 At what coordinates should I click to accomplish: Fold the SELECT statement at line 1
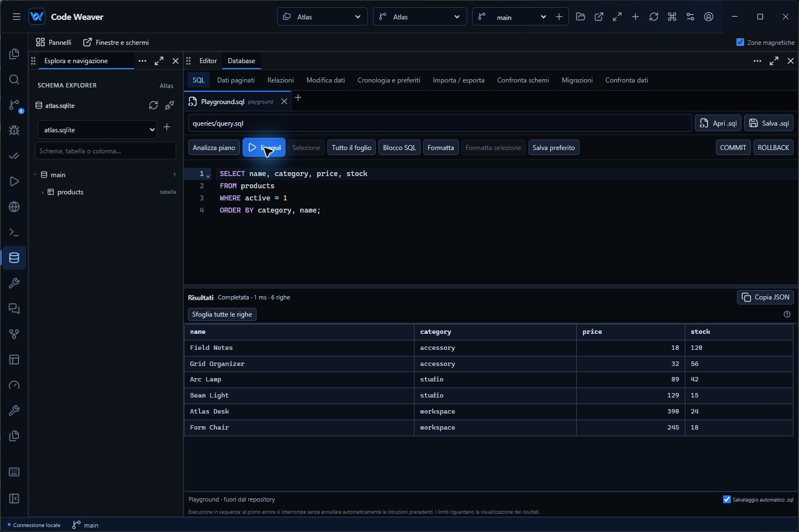(x=208, y=175)
